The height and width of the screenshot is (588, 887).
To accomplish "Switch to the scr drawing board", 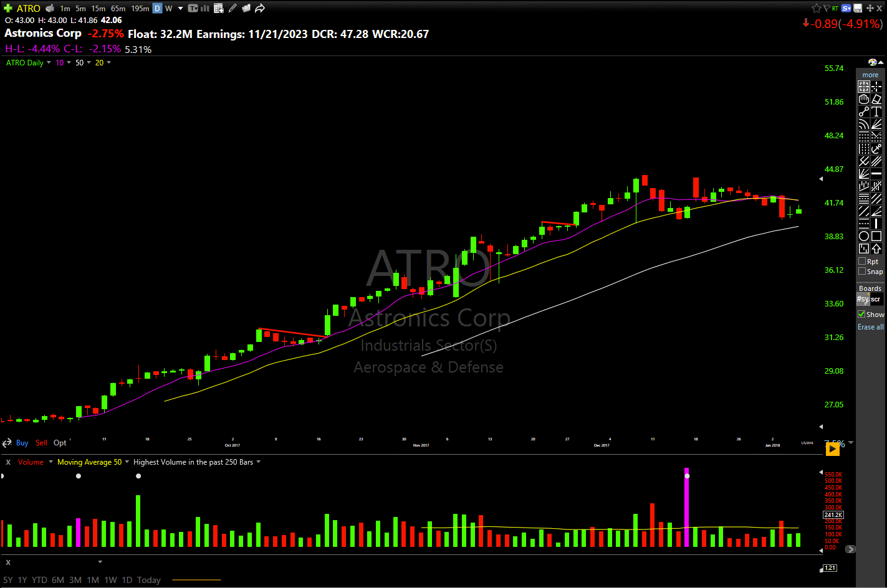I will [876, 299].
